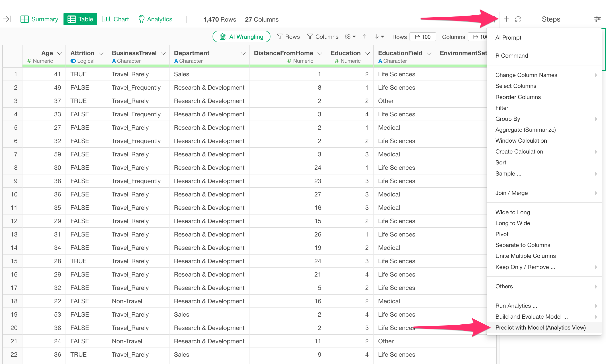Click the upload export arrow icon
606x364 pixels.
(365, 37)
